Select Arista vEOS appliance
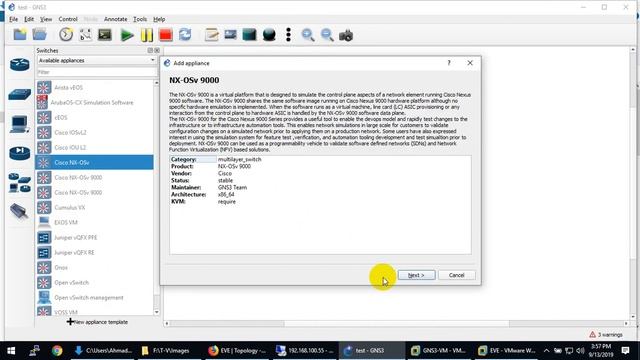This screenshot has width=640, height=360. (x=94, y=87)
